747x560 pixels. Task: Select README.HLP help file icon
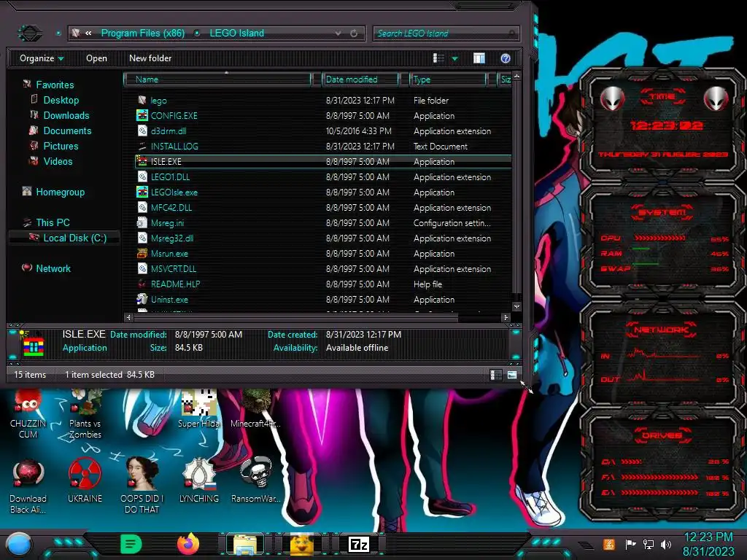(x=142, y=284)
